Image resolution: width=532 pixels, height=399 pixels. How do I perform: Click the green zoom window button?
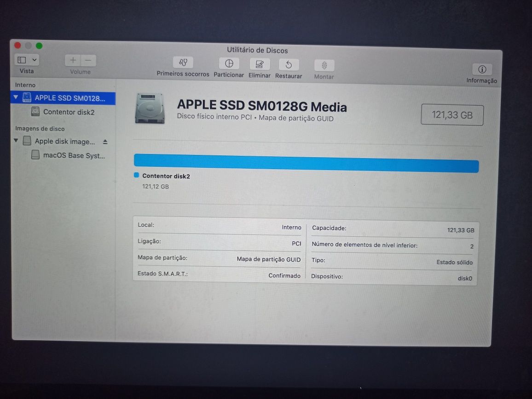40,46
